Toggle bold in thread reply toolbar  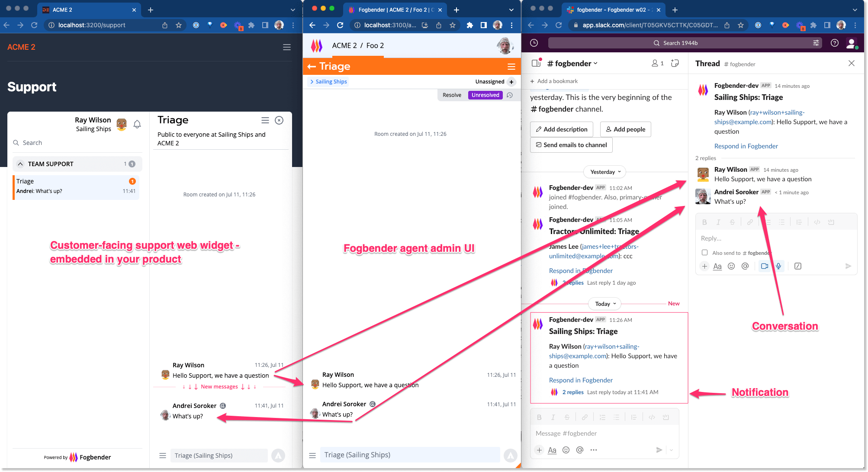click(x=704, y=222)
